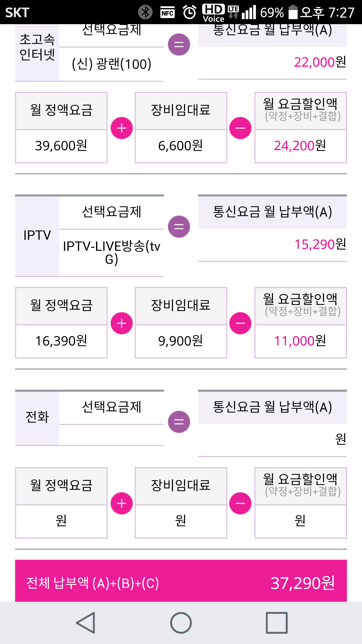Tap the purple equals icon beside IPTV
Viewport: 362px width, 644px height.
click(179, 227)
